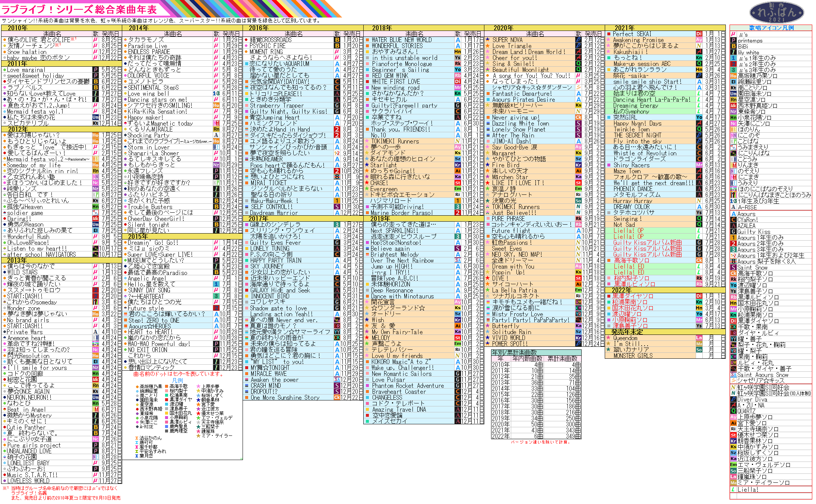The image size is (816, 504).
Task: Click the QU4RTZ legend icon
Action: pyautogui.click(x=733, y=411)
